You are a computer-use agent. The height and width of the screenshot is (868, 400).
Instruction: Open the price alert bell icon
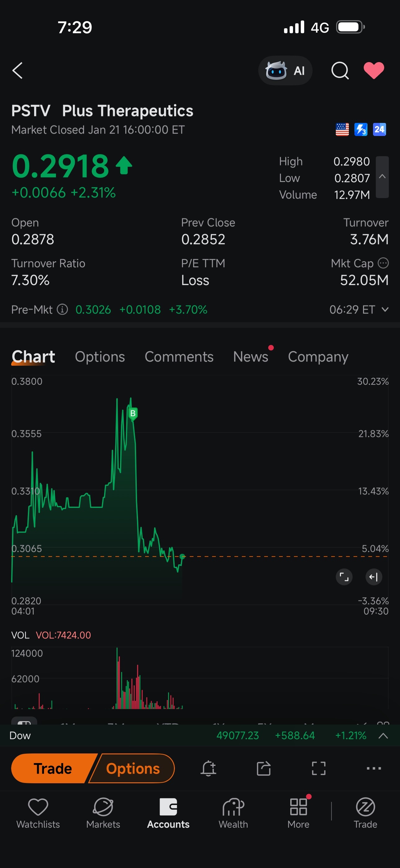(x=208, y=768)
